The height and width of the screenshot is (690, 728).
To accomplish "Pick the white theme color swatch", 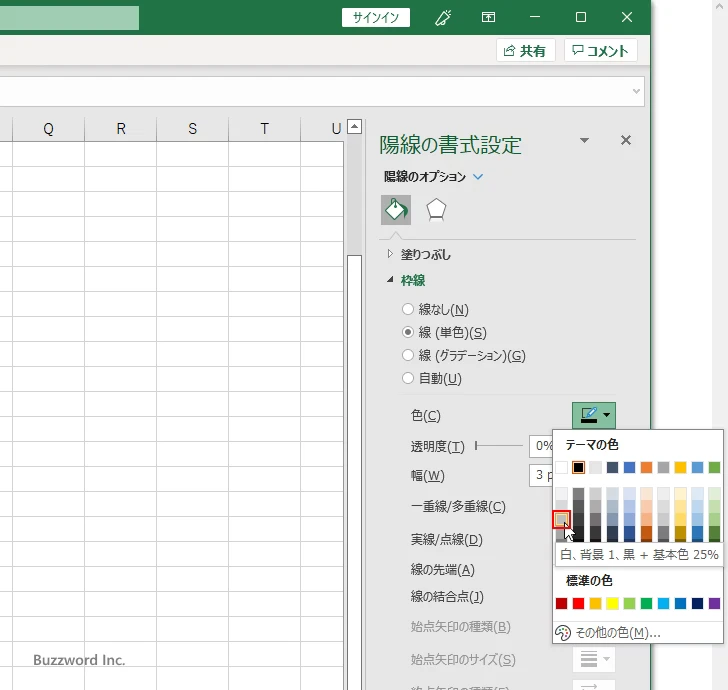I will tap(561, 467).
